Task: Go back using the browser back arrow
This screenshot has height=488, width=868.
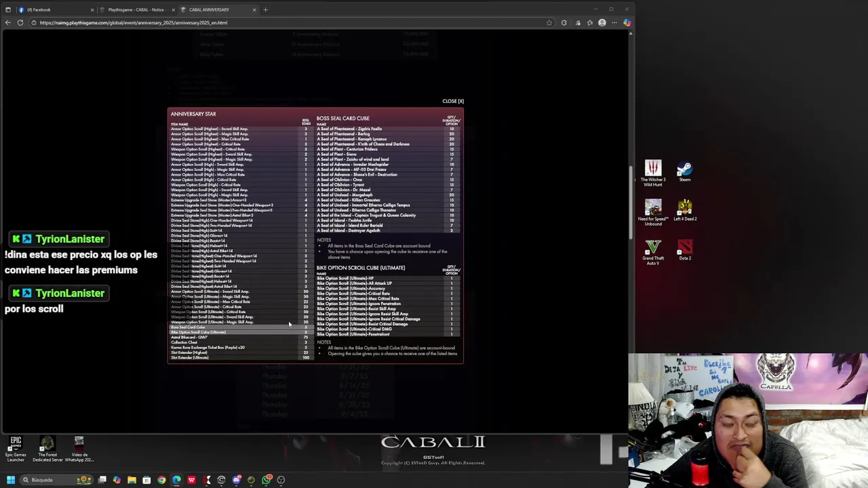Action: pos(7,22)
